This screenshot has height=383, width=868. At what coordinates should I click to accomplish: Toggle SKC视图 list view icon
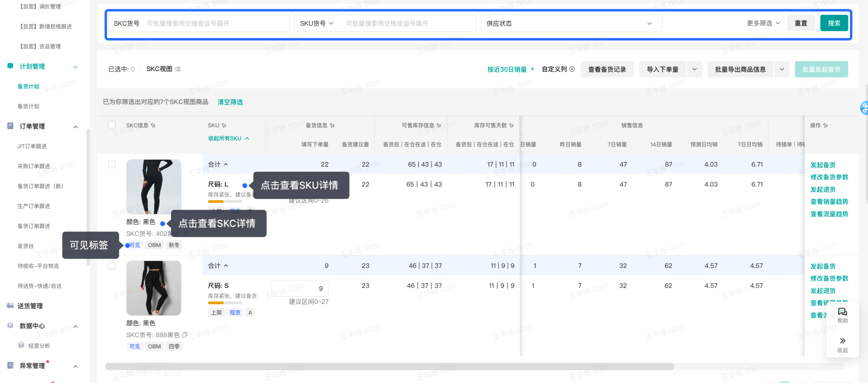pos(178,69)
